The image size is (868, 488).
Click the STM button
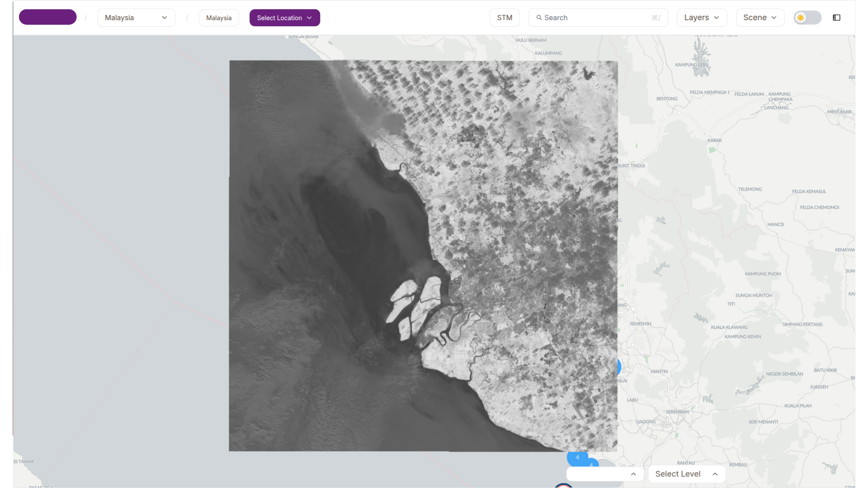(x=505, y=18)
